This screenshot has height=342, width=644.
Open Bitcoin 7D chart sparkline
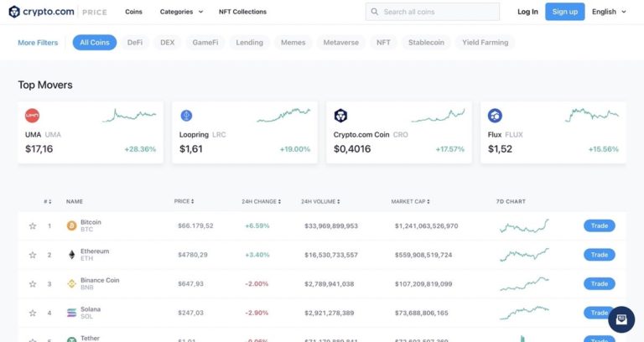point(524,225)
